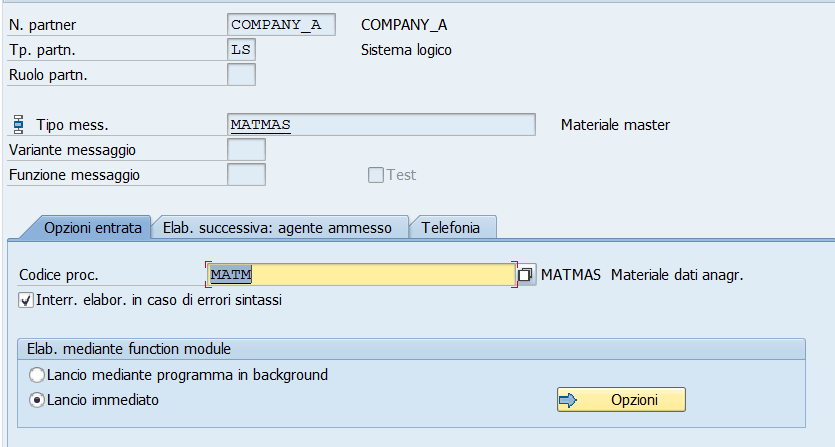Image resolution: width=835 pixels, height=447 pixels.
Task: Open the search help next to Codice proc.
Action: coord(526,275)
